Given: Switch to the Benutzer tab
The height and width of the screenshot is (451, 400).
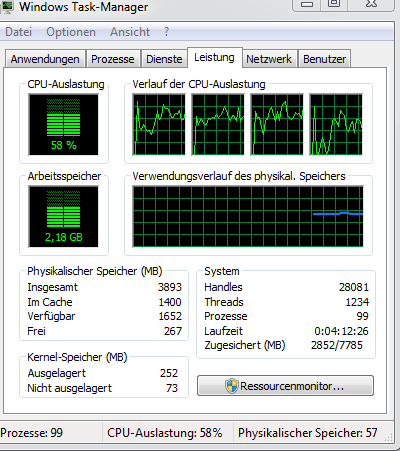Looking at the screenshot, I should (x=324, y=59).
